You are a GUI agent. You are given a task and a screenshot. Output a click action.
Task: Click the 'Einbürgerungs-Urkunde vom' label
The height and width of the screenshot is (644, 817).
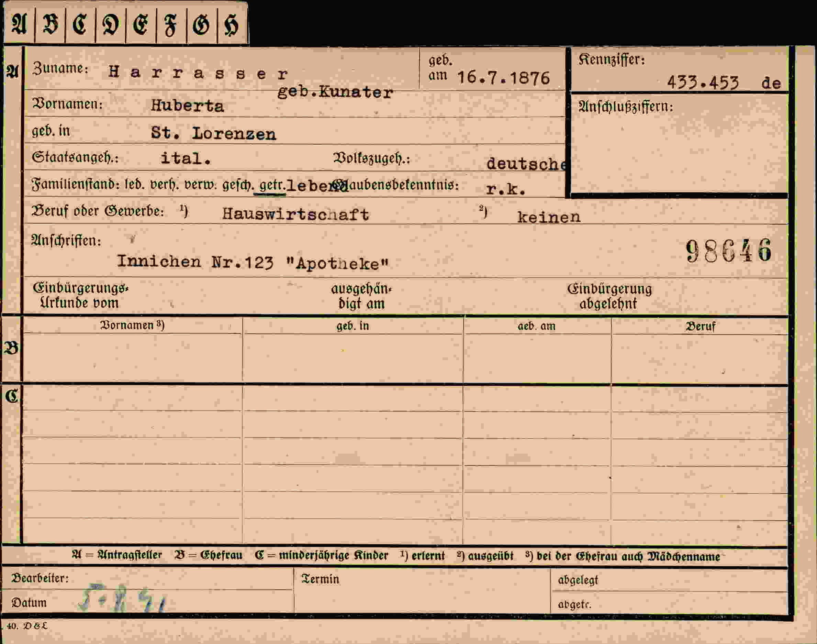[x=81, y=296]
